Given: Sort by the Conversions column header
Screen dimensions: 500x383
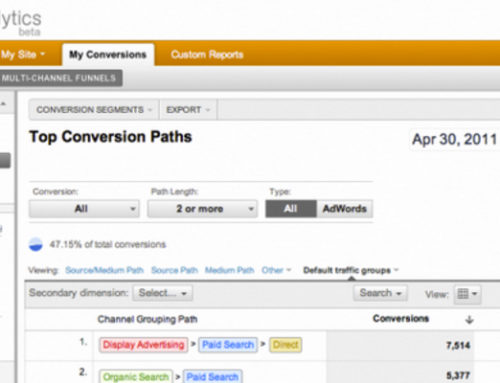Looking at the screenshot, I should (401, 319).
